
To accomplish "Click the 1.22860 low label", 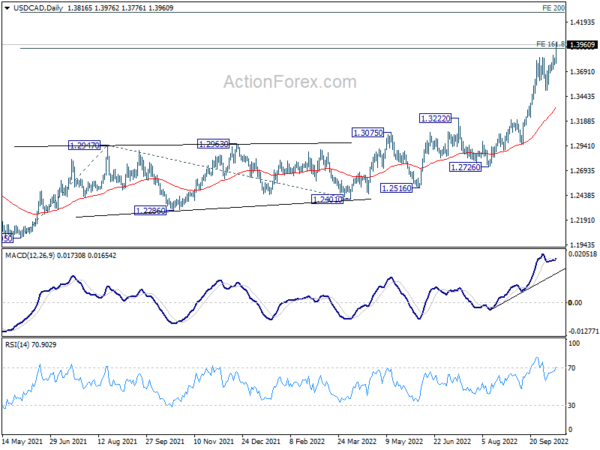I will click(150, 211).
